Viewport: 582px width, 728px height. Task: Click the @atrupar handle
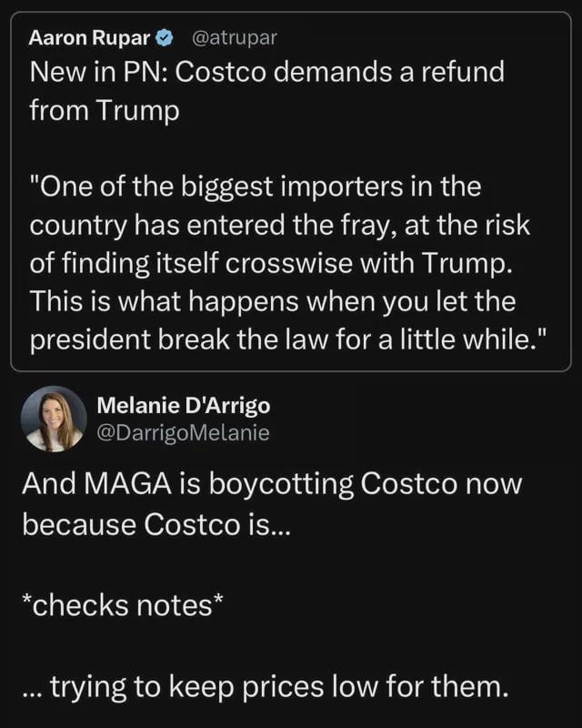pos(235,38)
